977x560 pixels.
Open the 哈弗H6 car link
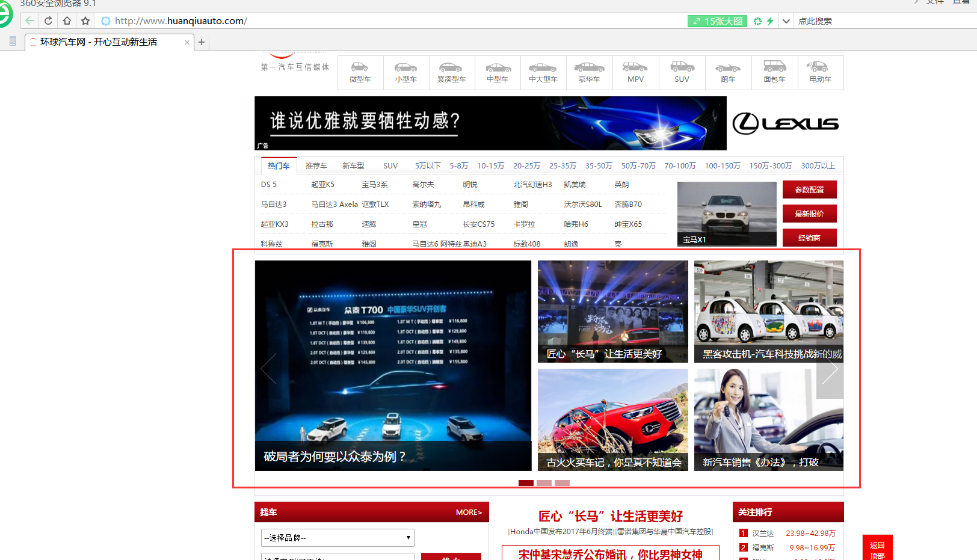tap(576, 224)
